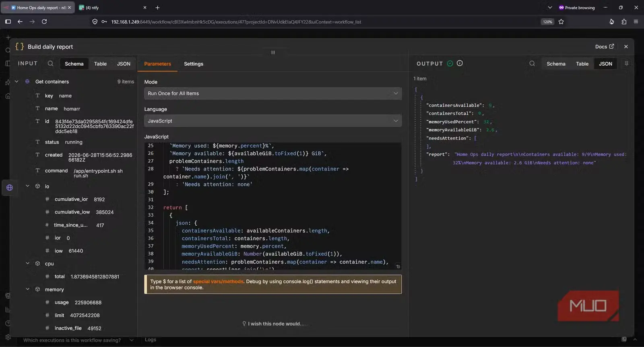Click the output success checkmark icon

450,63
